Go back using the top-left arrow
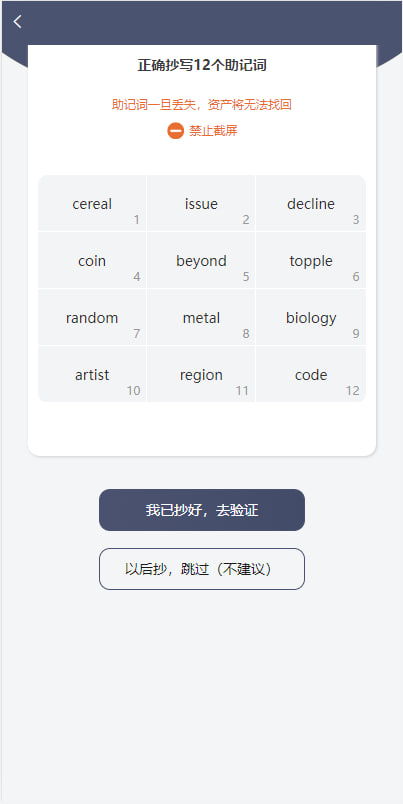The width and height of the screenshot is (403, 804). tap(17, 22)
